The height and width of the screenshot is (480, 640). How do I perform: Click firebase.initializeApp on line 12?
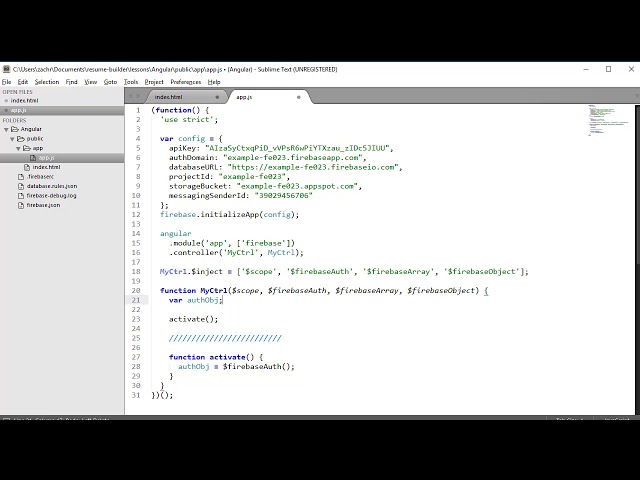tap(209, 215)
